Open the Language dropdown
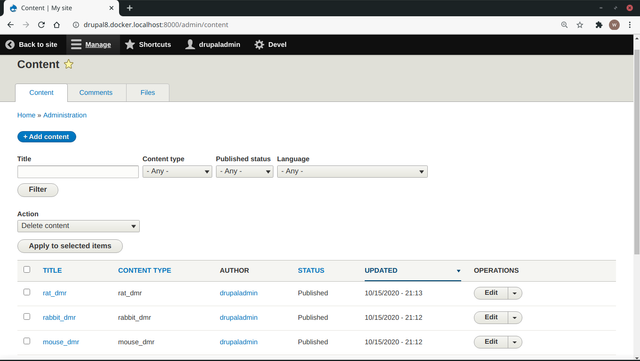Screen dimensions: 640x361 coord(352,172)
